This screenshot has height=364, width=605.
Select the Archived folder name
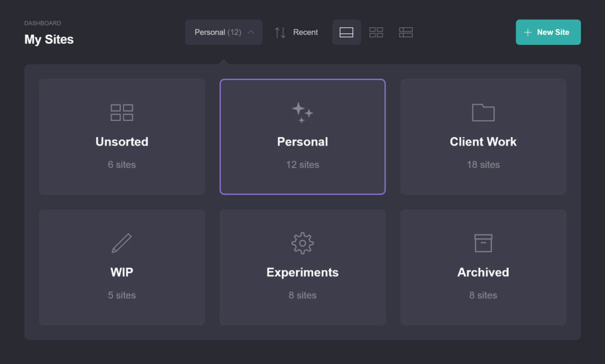point(483,272)
